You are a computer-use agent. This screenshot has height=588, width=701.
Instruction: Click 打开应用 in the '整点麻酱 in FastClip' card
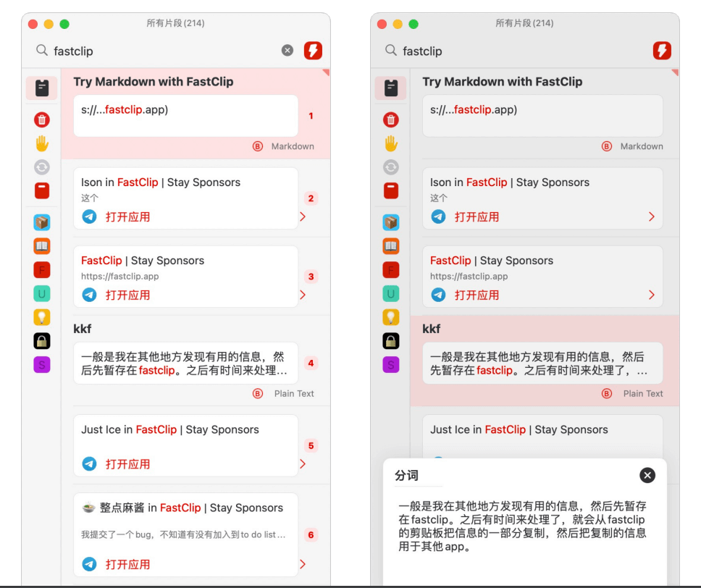pos(128,565)
